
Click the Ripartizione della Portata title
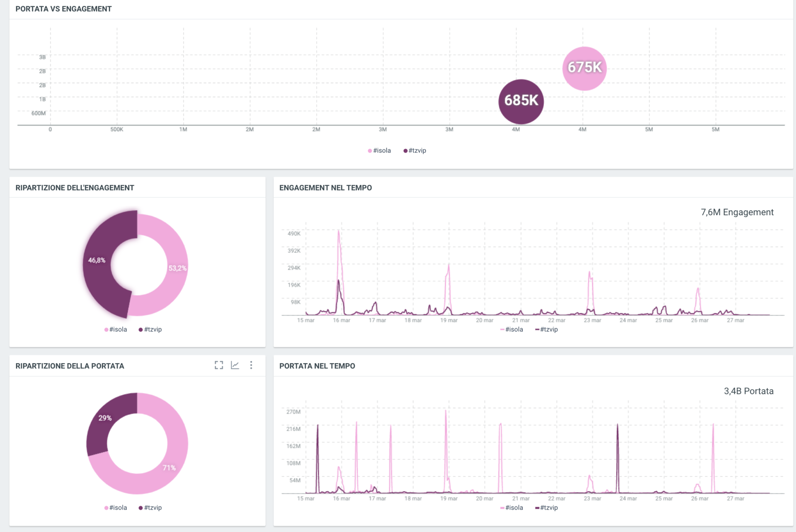point(70,366)
